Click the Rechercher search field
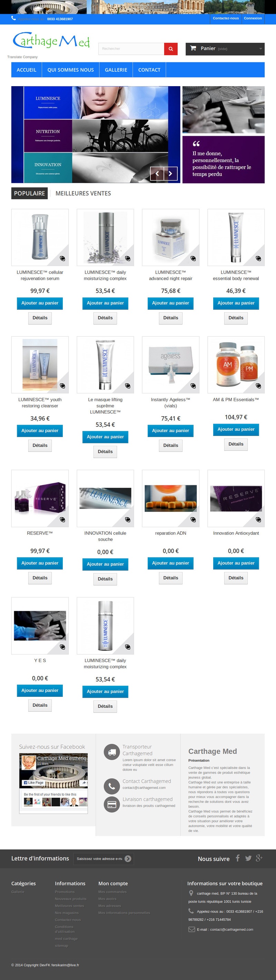 (131, 49)
